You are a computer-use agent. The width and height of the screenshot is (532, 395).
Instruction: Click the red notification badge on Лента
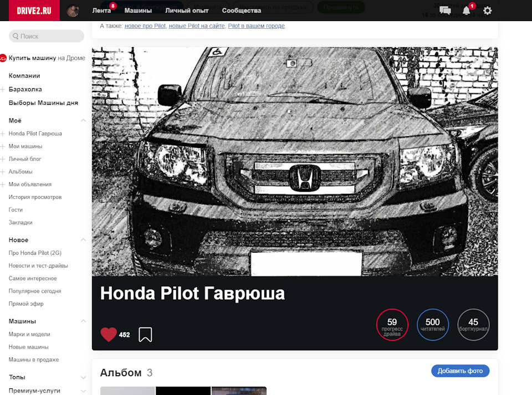coord(113,6)
